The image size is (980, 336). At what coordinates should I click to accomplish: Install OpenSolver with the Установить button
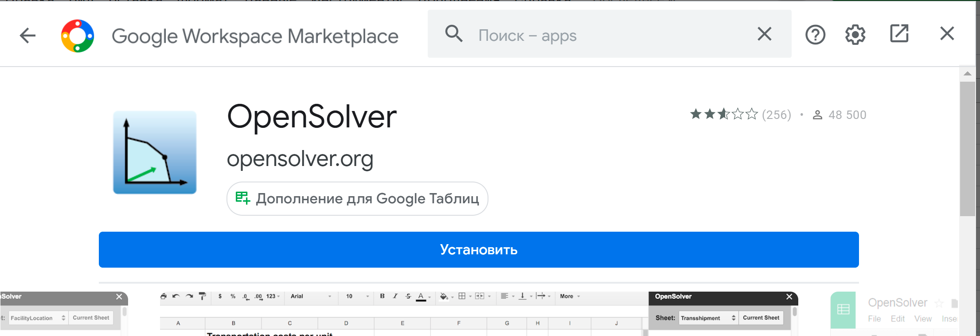(479, 249)
